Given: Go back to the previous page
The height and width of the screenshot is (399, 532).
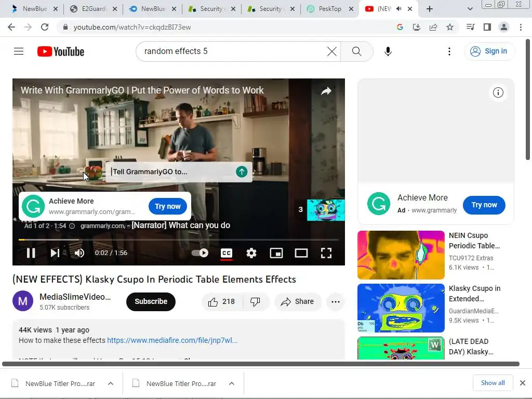Looking at the screenshot, I should pyautogui.click(x=11, y=27).
